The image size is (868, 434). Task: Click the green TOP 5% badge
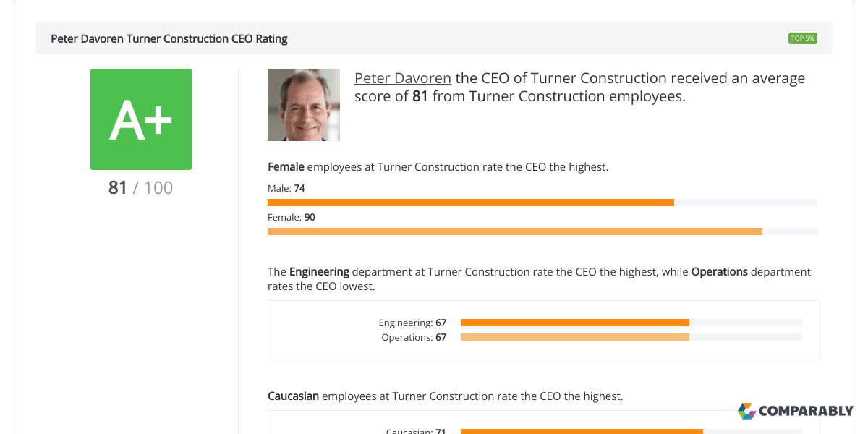point(802,38)
